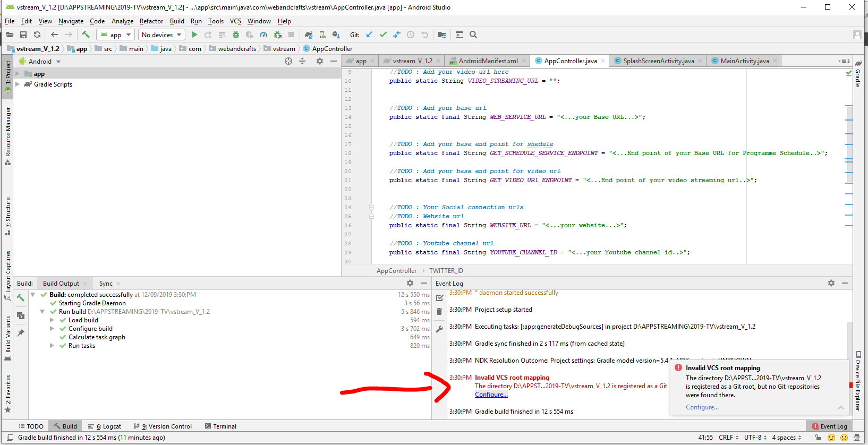Viewport: 868px width, 445px height.
Task: Open Gradle side panel tab
Action: (x=858, y=73)
